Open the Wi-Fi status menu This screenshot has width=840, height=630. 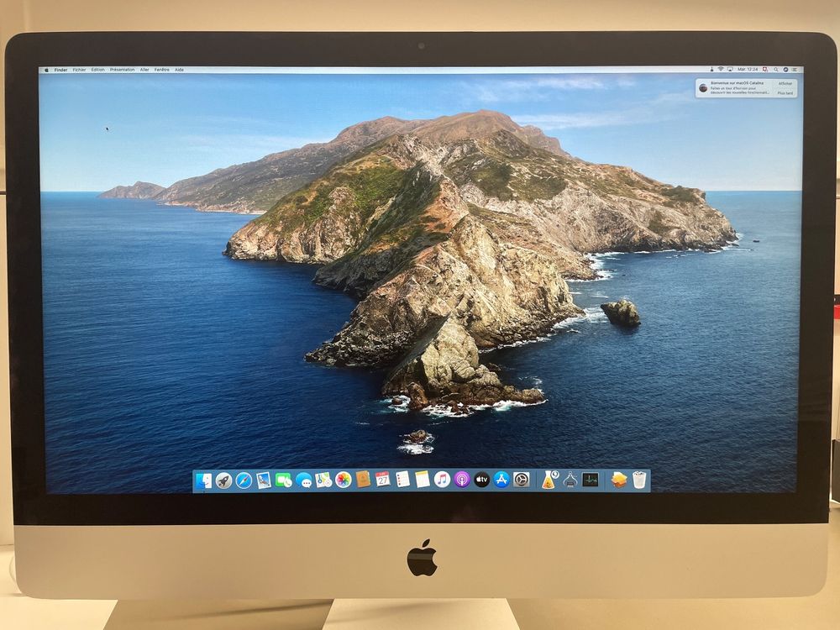click(x=721, y=69)
